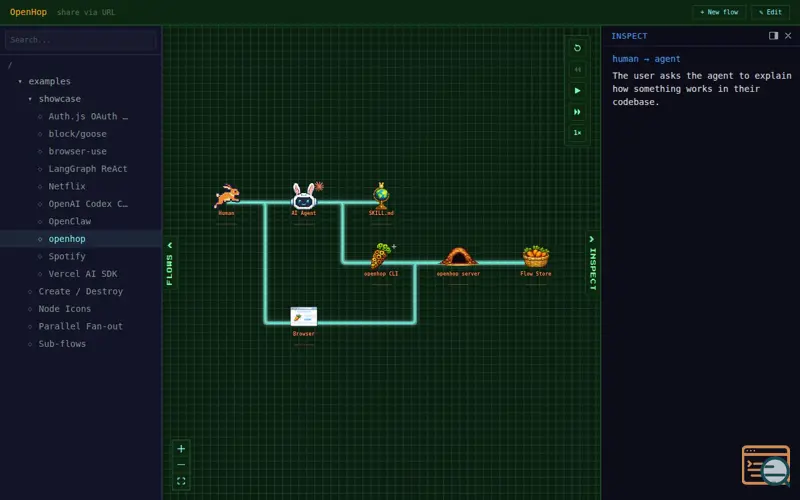800x500 pixels.
Task: Click the Browser window node
Action: [x=304, y=316]
